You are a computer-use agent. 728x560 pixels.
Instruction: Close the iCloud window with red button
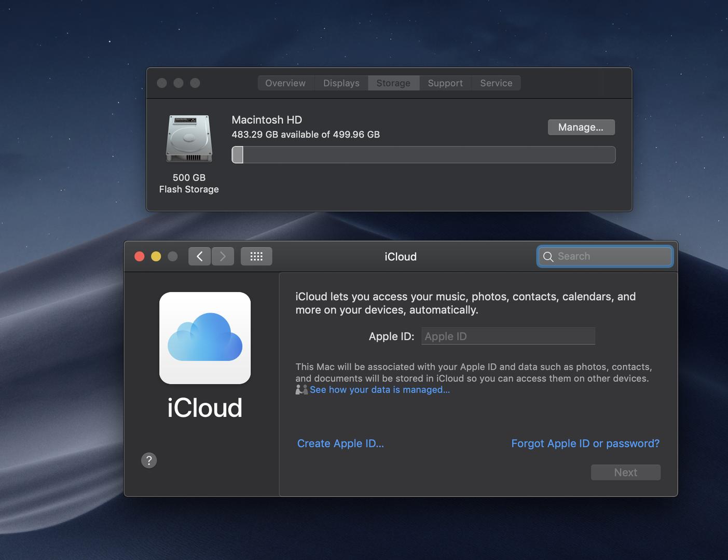coord(140,256)
